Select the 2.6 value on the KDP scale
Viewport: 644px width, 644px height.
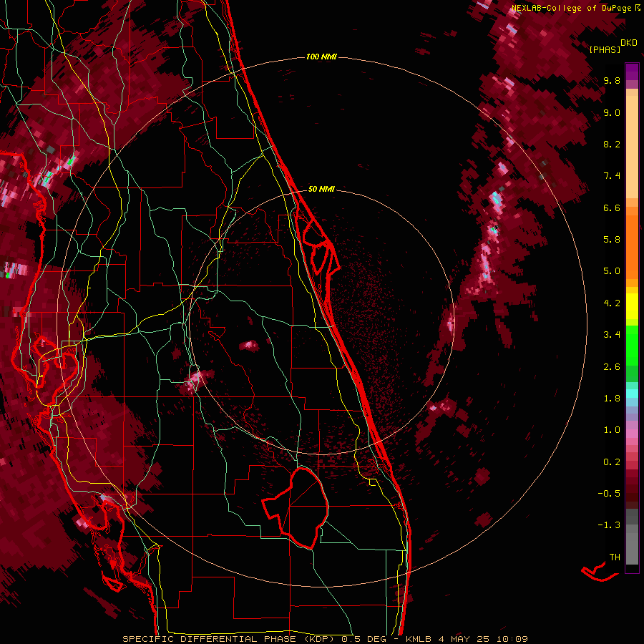tap(612, 367)
